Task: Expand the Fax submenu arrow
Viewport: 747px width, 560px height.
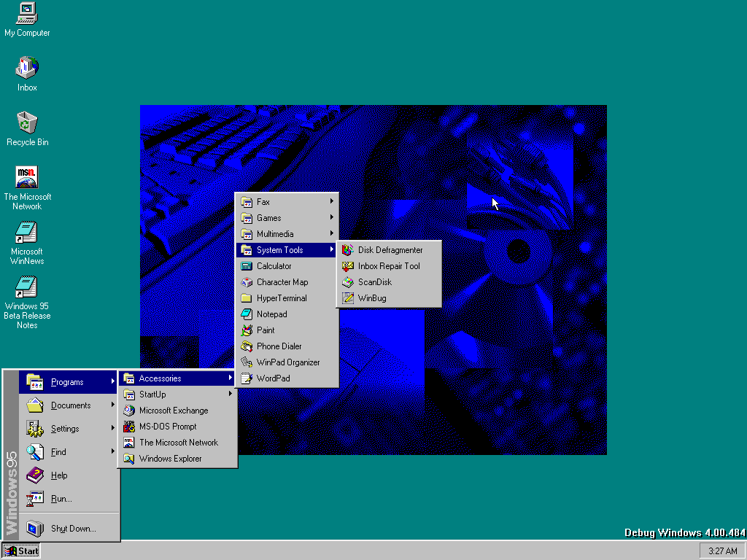Action: tap(332, 202)
